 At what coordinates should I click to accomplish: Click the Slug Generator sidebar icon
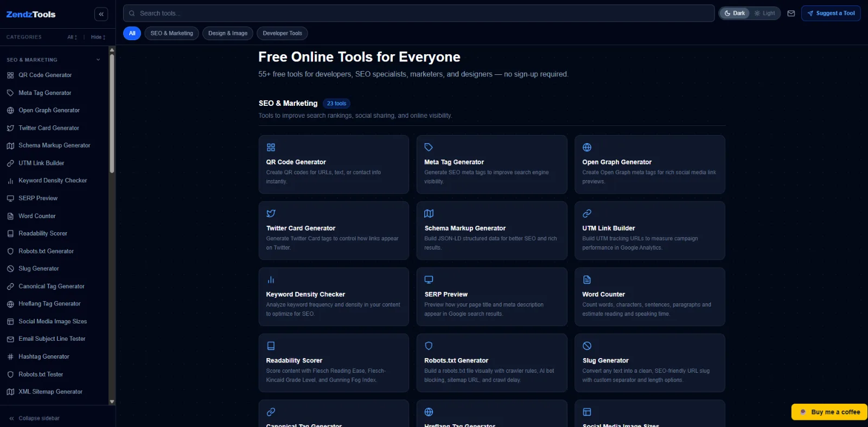point(10,269)
